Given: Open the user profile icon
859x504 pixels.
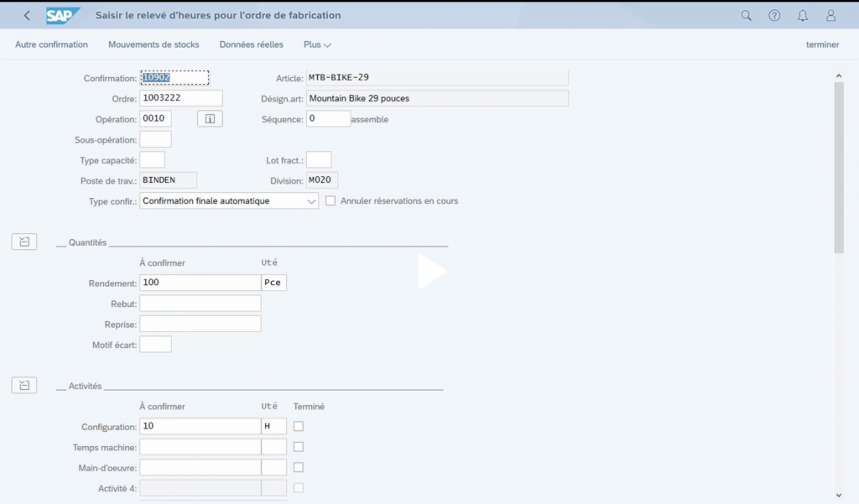Looking at the screenshot, I should tap(830, 15).
